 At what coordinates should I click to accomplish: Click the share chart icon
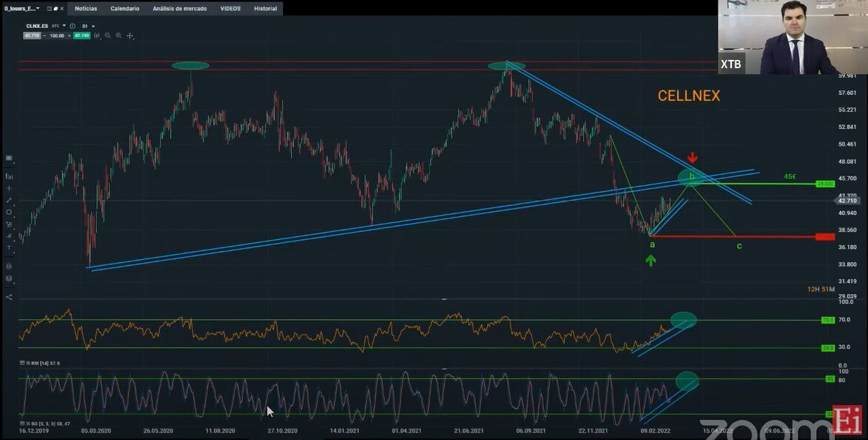click(x=9, y=297)
